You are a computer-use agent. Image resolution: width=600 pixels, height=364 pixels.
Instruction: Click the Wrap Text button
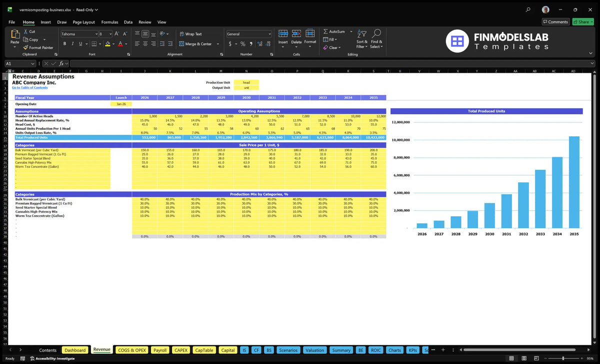point(190,34)
